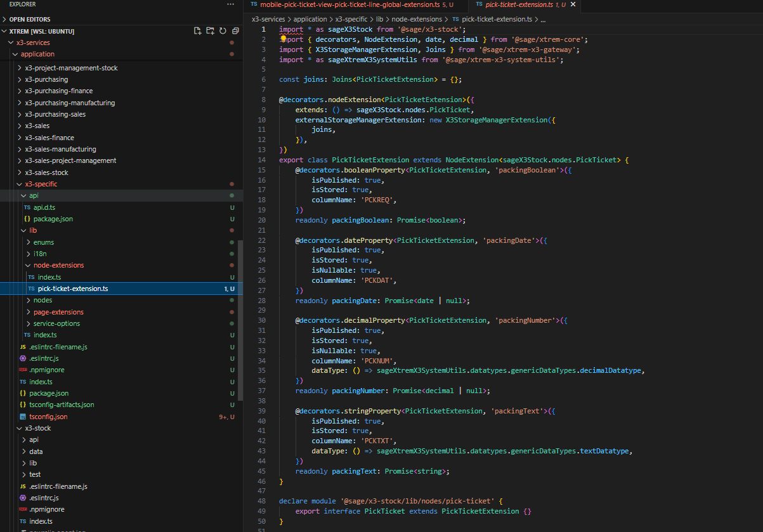763x532 pixels.
Task: Click the New File icon in Explorer
Action: click(x=197, y=30)
